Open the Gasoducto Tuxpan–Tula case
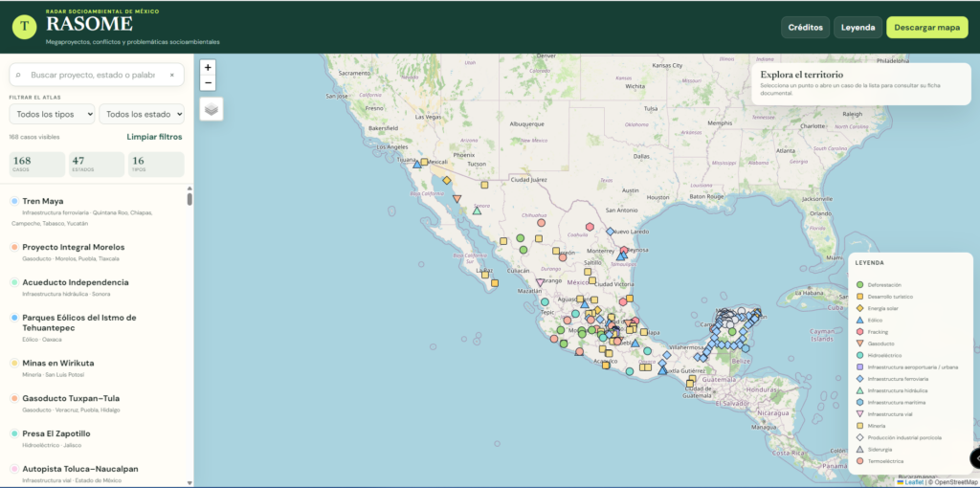The height and width of the screenshot is (488, 980). (x=97, y=404)
